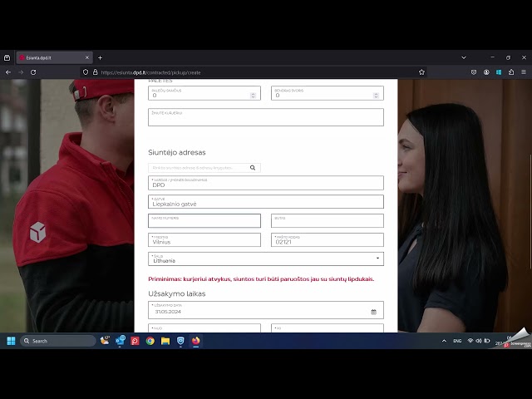Open the shield app on taskbar
The height and width of the screenshot is (399, 532).
pos(180,341)
